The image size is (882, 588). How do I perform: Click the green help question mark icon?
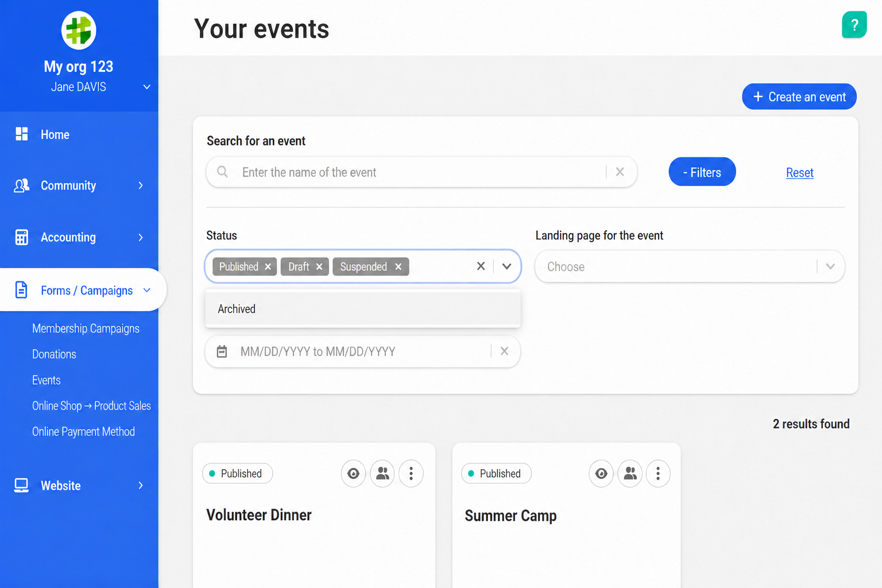click(854, 25)
